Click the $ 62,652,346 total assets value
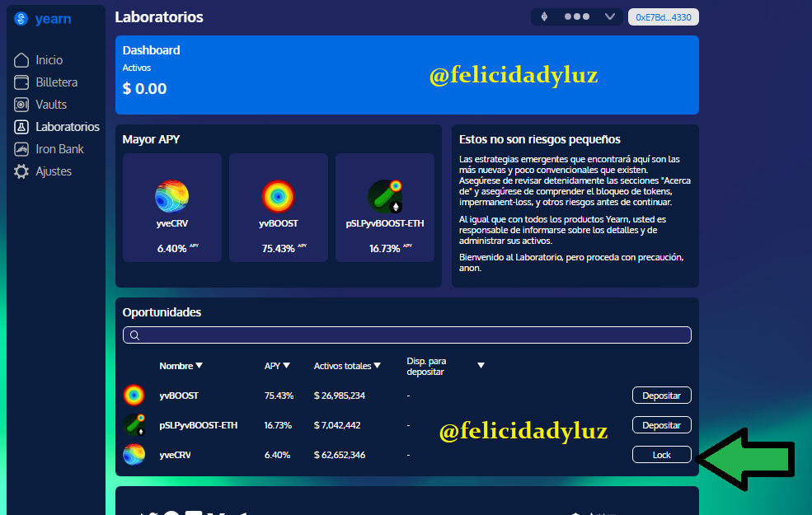 (x=339, y=455)
